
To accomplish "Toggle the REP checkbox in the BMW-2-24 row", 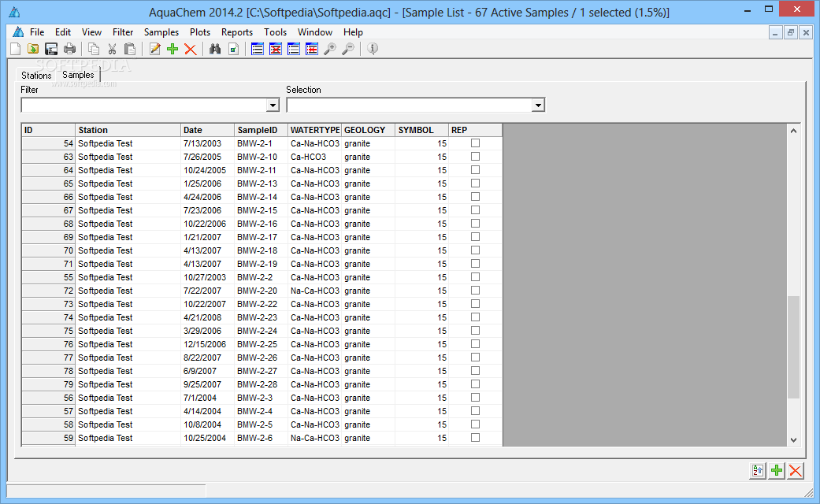I will (x=475, y=331).
